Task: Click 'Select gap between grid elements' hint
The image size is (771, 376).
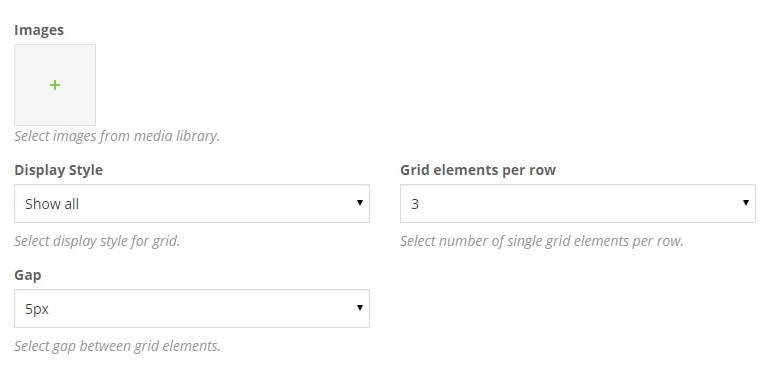Action: coord(117,346)
